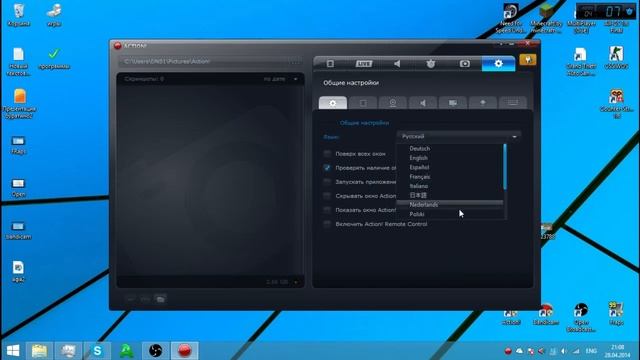Open the Open Broadcaster desktop shortcut
Viewport: 640px width, 360px height.
[x=581, y=318]
